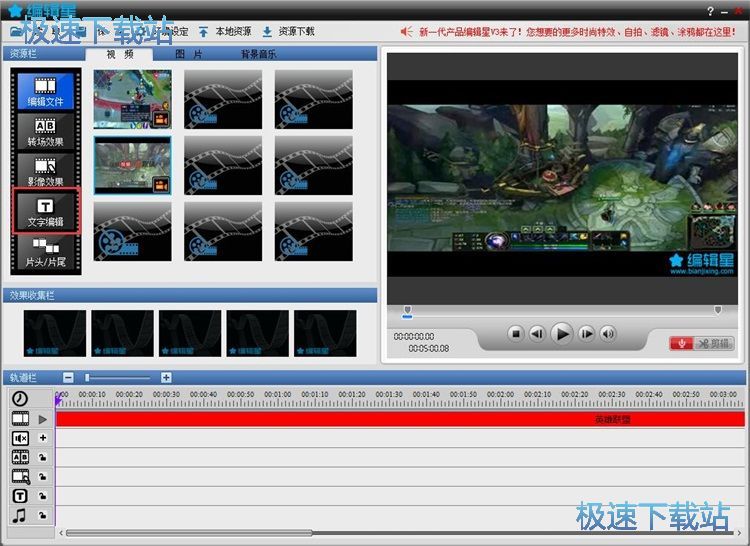Toggle the lock on the music track
This screenshot has width=750, height=546.
click(x=43, y=515)
